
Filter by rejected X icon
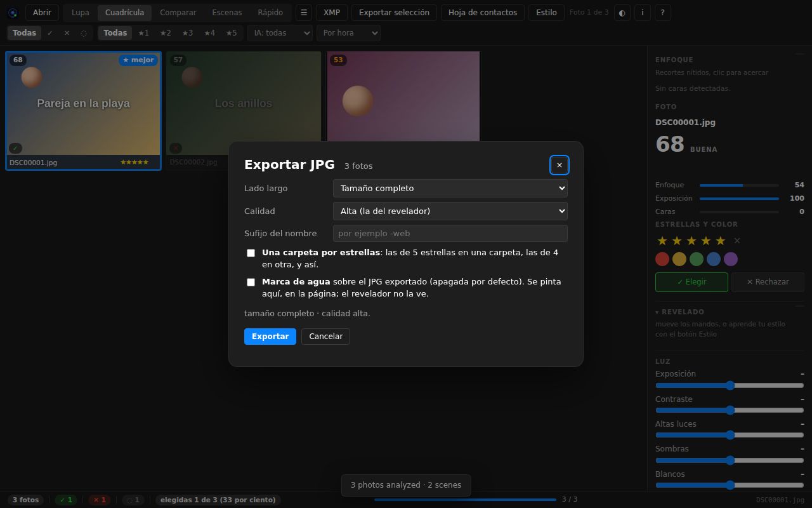pos(67,33)
